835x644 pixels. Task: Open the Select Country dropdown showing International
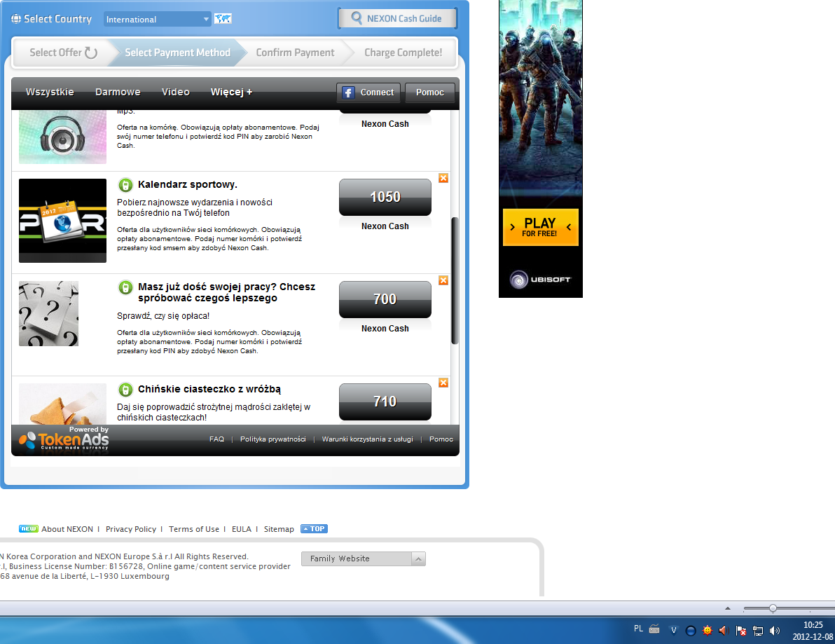[x=157, y=19]
